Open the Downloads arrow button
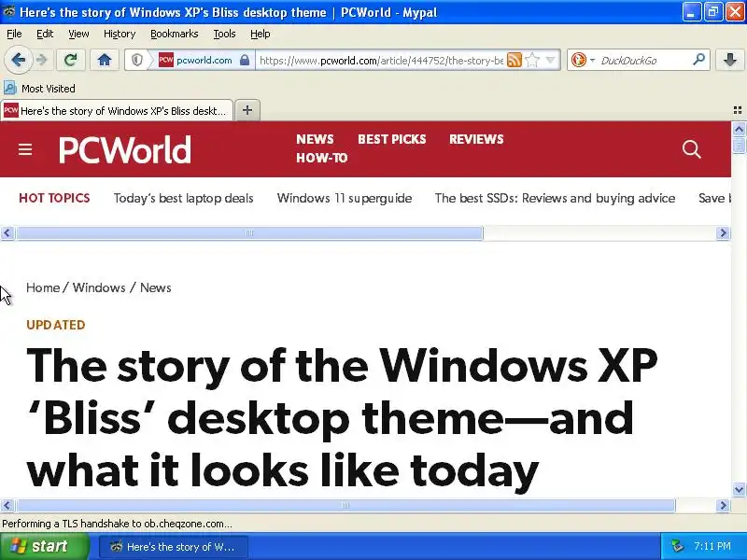Screen dimensions: 747x560 click(730, 60)
